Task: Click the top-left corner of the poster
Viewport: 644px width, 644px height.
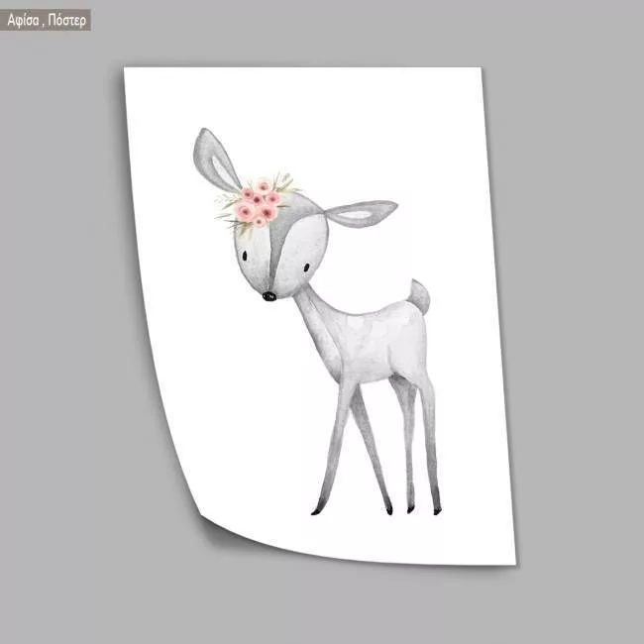Action: pos(127,69)
